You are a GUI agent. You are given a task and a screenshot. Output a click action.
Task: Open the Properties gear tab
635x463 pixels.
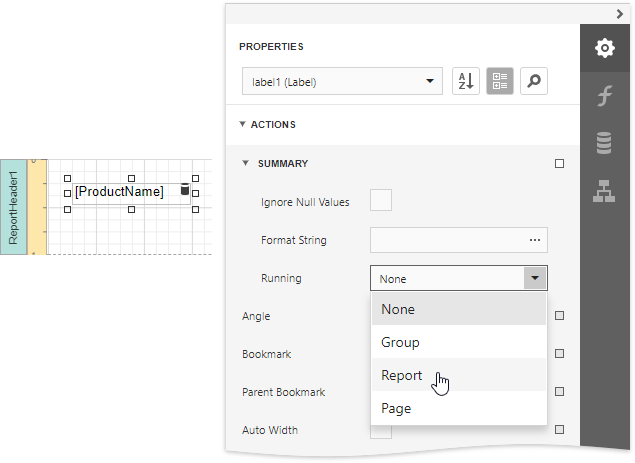tap(604, 48)
